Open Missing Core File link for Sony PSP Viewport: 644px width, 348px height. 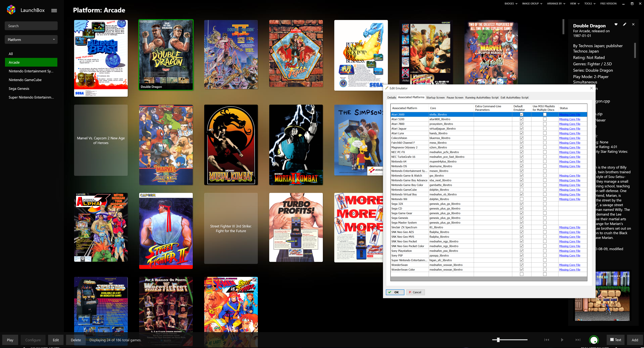(570, 255)
